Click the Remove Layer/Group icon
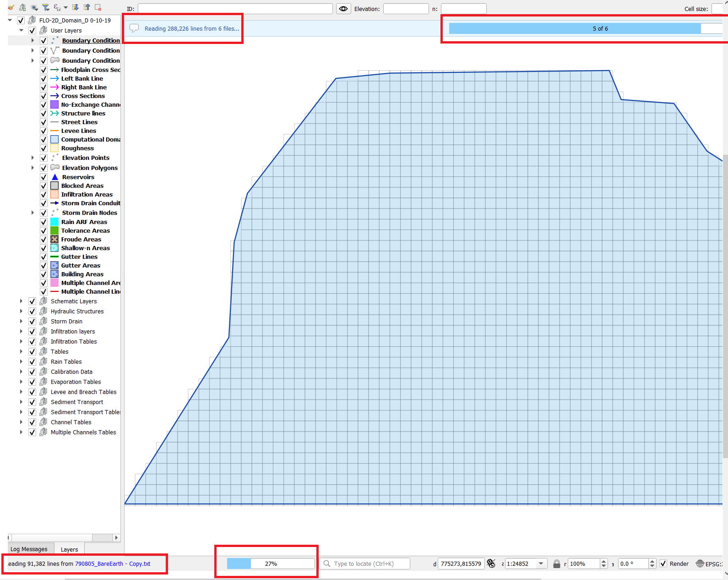 click(98, 7)
